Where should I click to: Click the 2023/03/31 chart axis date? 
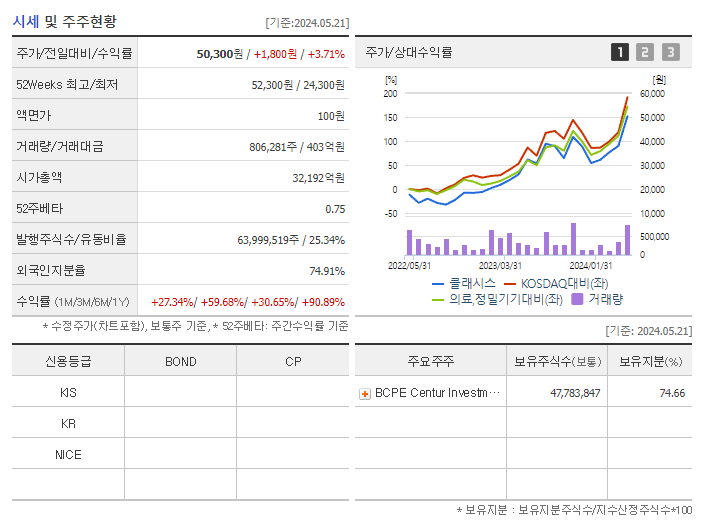[500, 265]
